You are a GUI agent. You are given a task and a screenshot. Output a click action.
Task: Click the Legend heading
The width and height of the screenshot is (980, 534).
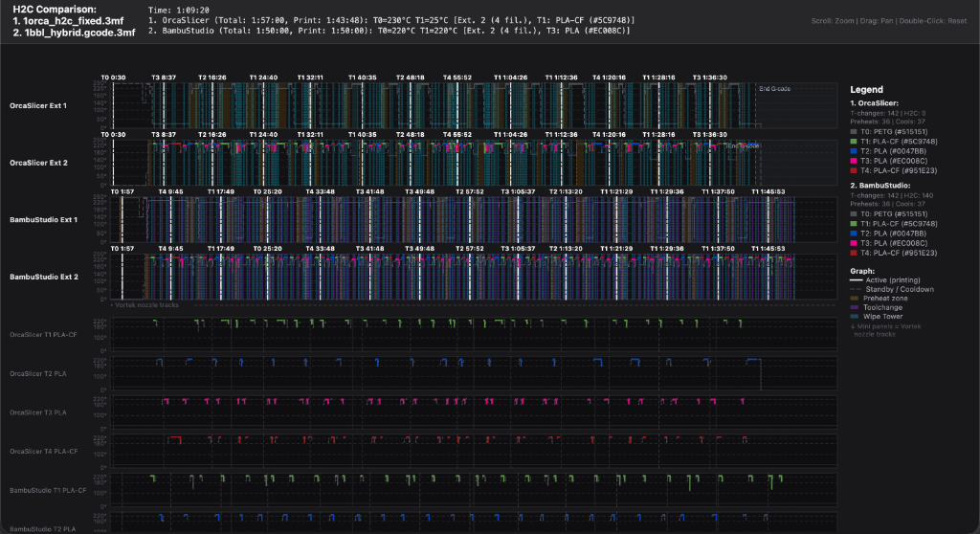point(866,89)
